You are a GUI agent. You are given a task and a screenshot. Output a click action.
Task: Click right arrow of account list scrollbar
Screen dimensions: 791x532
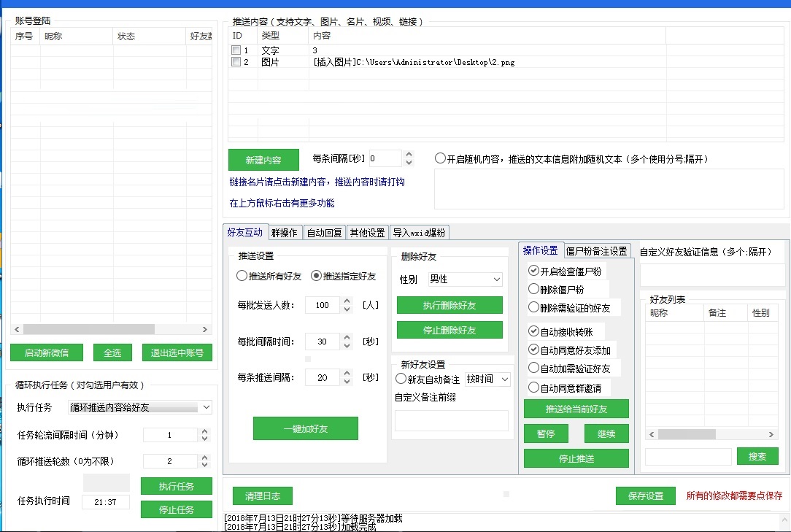pos(205,329)
